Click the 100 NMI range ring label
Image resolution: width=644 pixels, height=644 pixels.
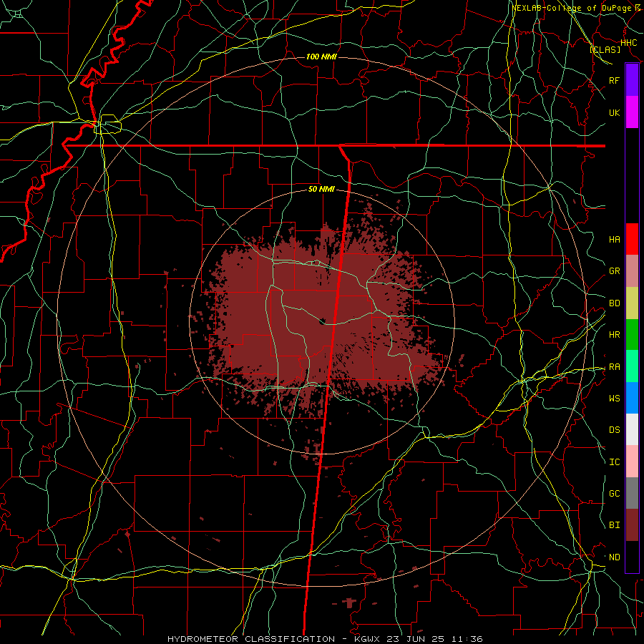[x=321, y=57]
